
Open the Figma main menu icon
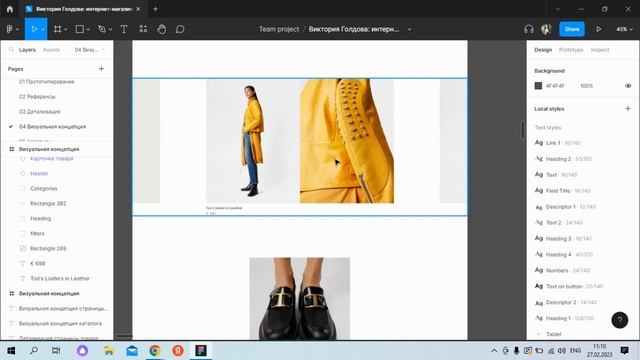9,29
